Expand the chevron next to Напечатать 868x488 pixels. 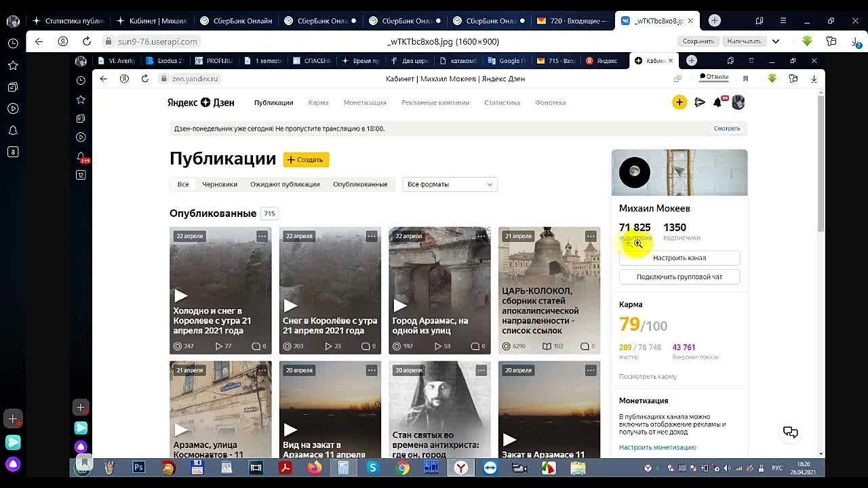[775, 41]
